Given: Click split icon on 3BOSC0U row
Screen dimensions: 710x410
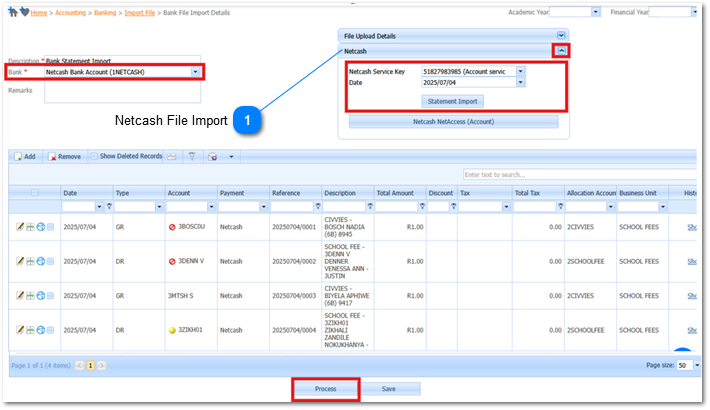Looking at the screenshot, I should coord(30,227).
